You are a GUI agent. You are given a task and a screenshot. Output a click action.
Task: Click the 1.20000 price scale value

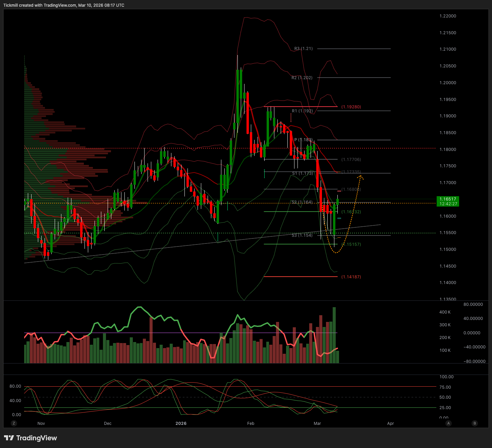448,83
